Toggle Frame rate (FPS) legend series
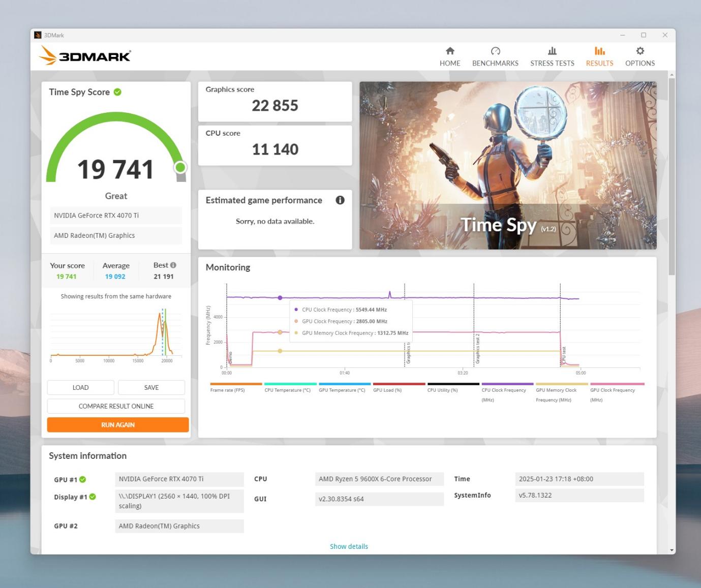This screenshot has height=588, width=701. (236, 387)
